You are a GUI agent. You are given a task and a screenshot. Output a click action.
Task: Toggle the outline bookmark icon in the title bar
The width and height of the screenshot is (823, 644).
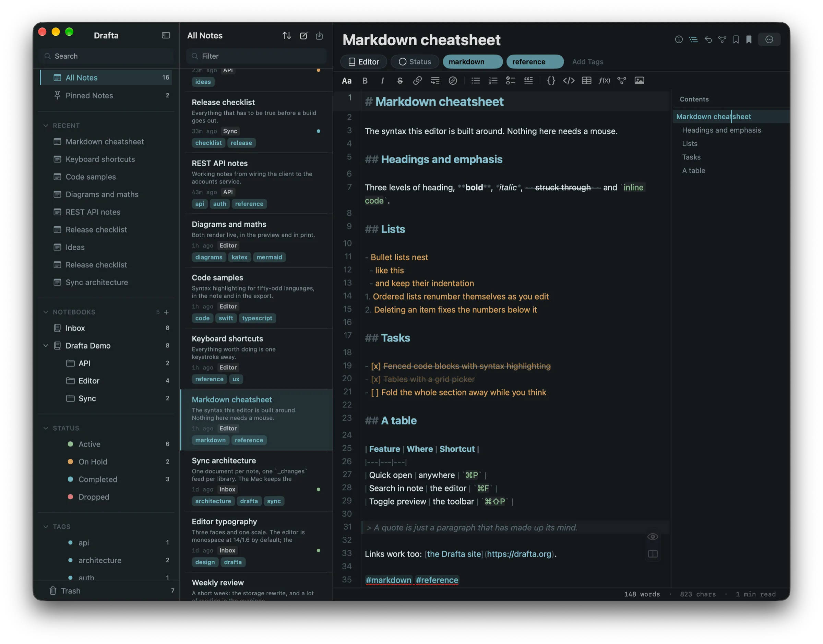point(736,39)
